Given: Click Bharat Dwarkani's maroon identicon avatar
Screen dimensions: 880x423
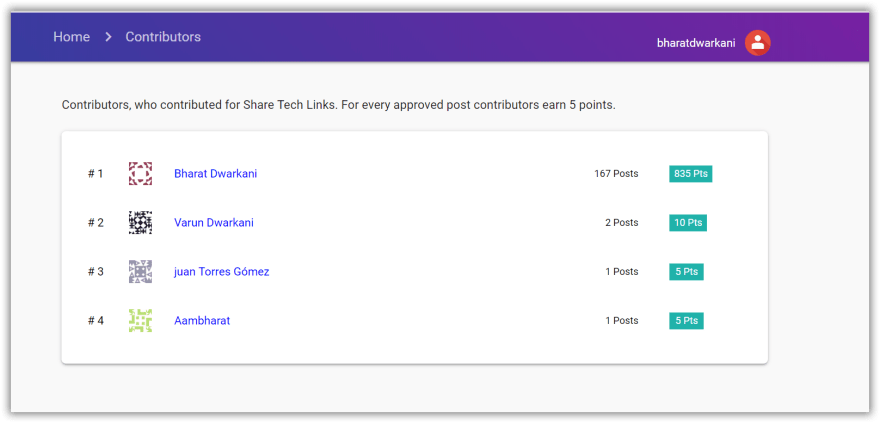Looking at the screenshot, I should (x=140, y=174).
